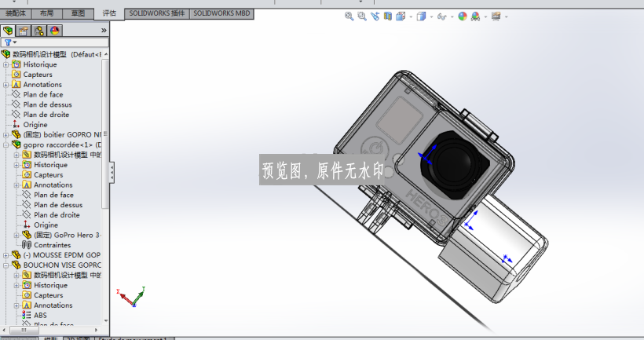The height and width of the screenshot is (340, 644).
Task: Expand the manager tabs overflow chevron
Action: click(x=104, y=31)
